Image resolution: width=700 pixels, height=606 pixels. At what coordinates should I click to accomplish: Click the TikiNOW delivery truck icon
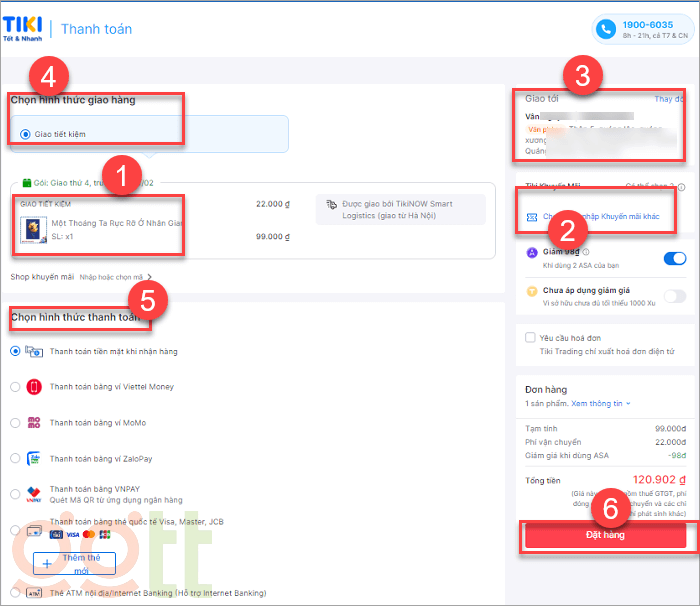(332, 203)
